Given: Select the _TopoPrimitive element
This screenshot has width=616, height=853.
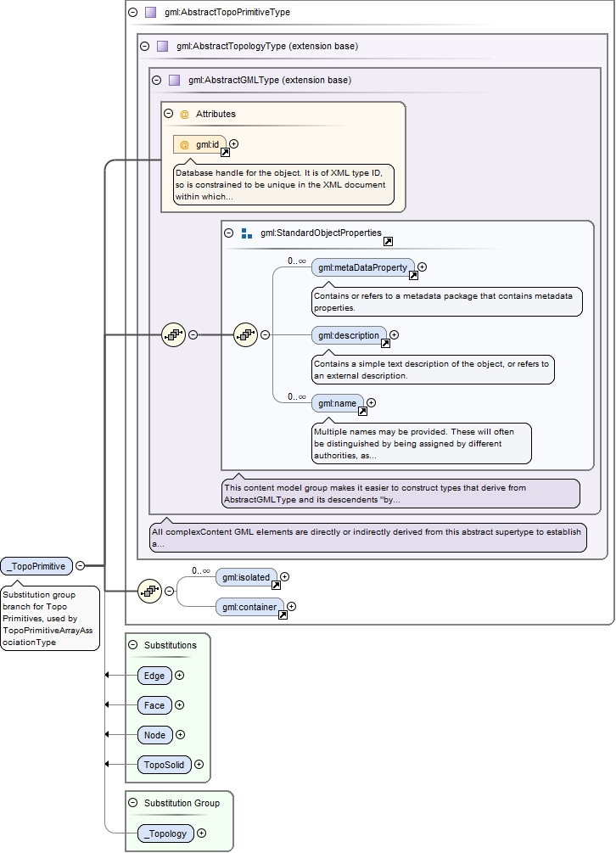Looking at the screenshot, I should point(36,566).
